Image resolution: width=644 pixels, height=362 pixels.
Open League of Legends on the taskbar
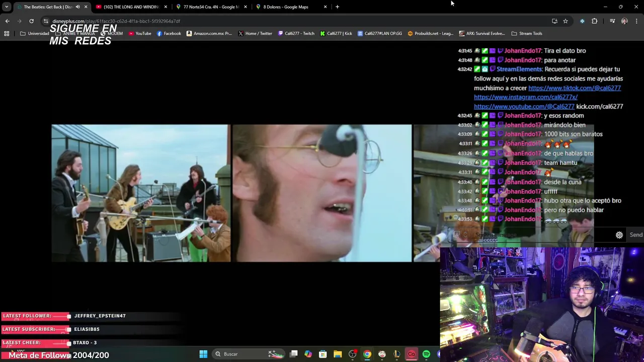[x=397, y=354]
